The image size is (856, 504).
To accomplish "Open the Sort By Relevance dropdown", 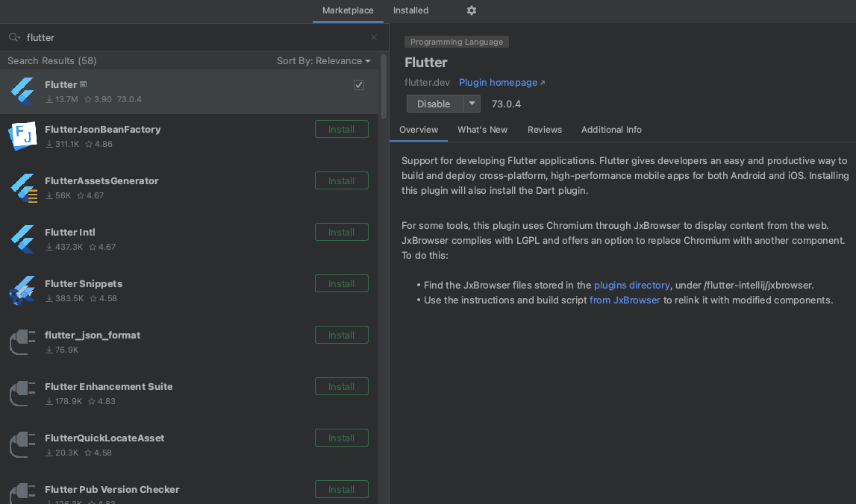I will click(323, 60).
